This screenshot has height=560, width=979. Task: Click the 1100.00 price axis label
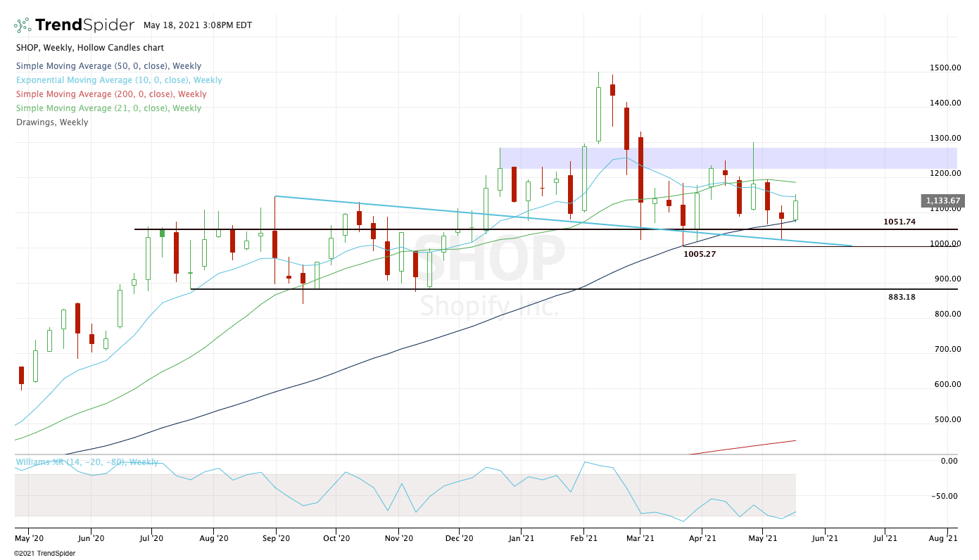[x=945, y=209]
